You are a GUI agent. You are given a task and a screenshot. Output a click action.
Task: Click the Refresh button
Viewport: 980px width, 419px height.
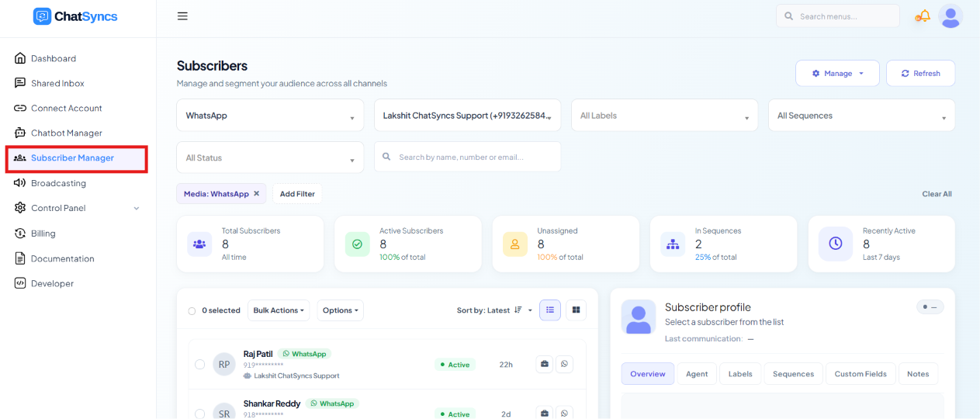click(920, 73)
